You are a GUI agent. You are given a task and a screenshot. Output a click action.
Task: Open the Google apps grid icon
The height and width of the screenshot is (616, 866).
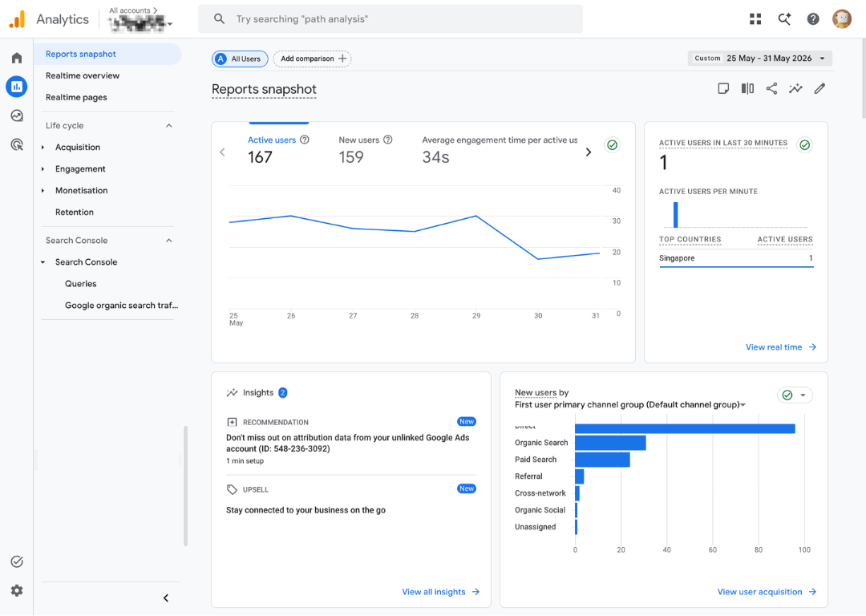click(755, 19)
